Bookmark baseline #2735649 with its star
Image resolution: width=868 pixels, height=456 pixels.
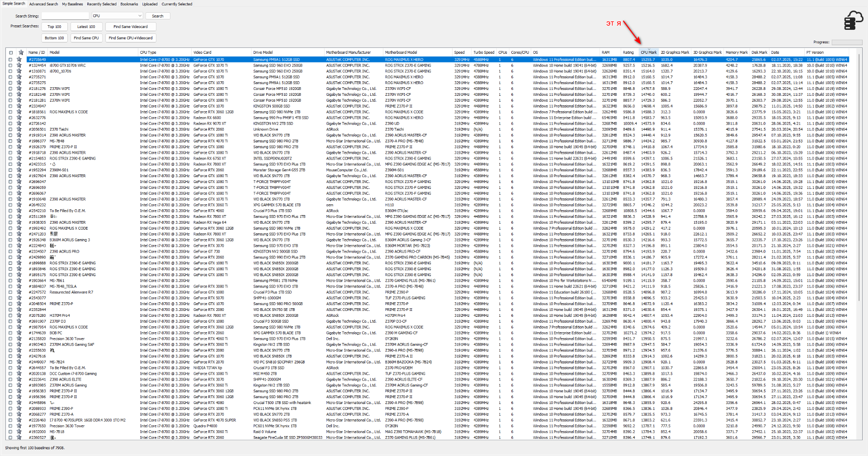(x=19, y=59)
